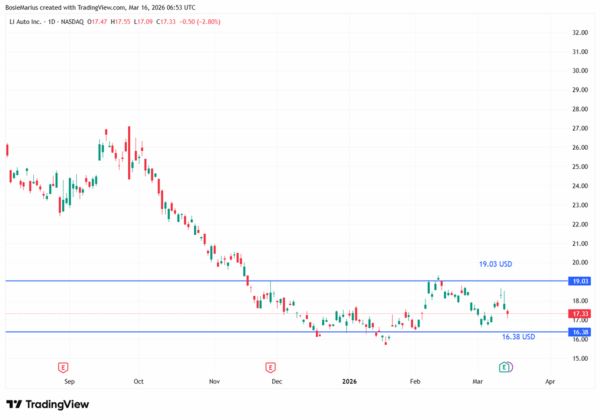Click the high value H17.55

(x=121, y=22)
